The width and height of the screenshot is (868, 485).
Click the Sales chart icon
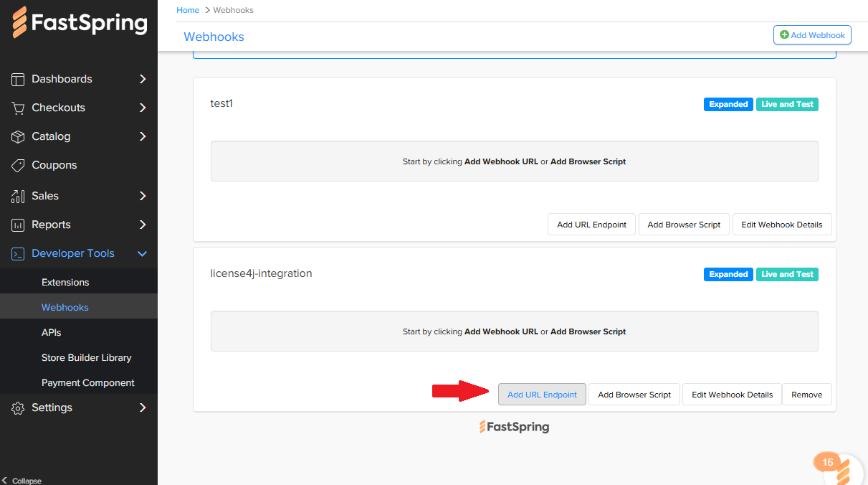[x=18, y=196]
